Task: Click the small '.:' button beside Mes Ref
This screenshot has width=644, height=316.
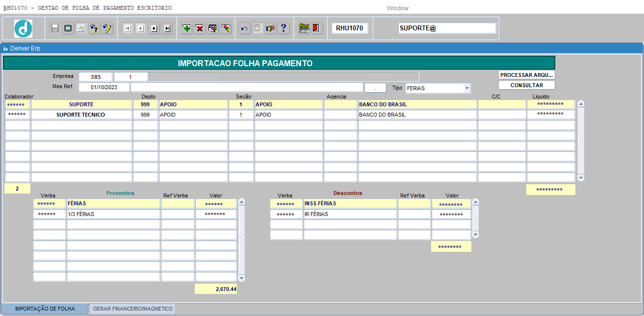Action: pos(375,87)
